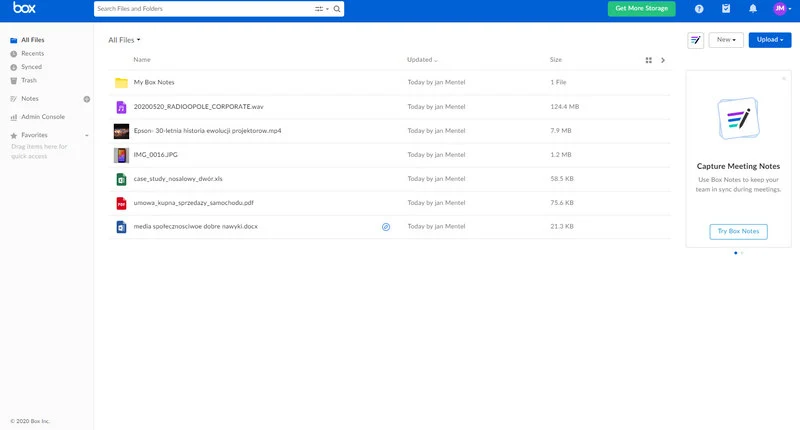Sort files by Updated column

tap(421, 60)
